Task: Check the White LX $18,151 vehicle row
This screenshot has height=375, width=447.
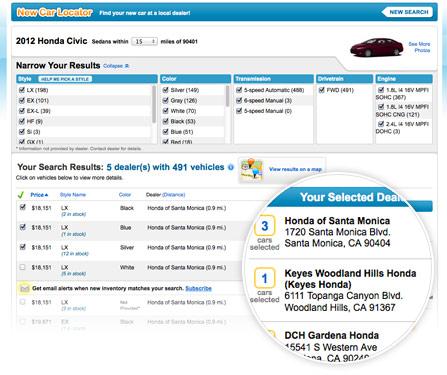Action: (22, 267)
